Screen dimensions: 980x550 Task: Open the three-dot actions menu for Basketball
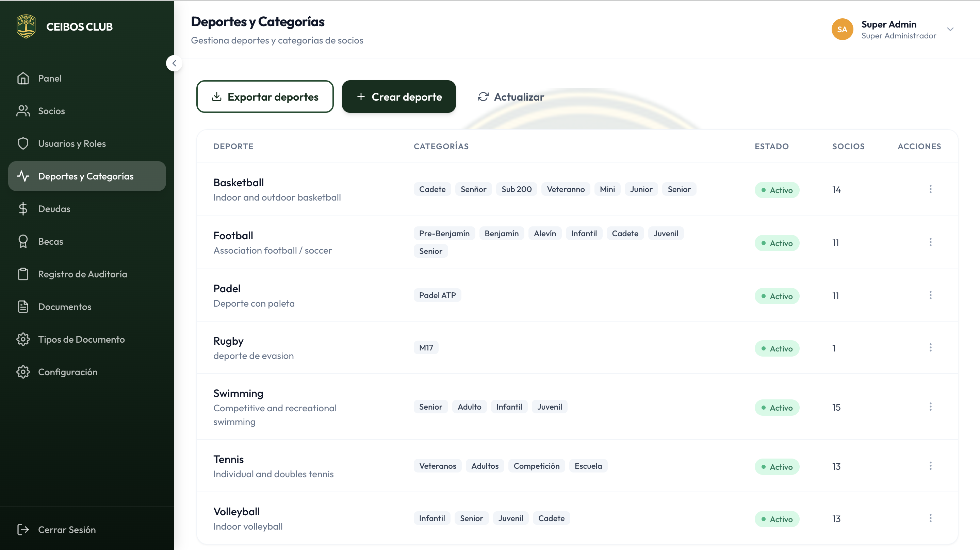point(930,189)
